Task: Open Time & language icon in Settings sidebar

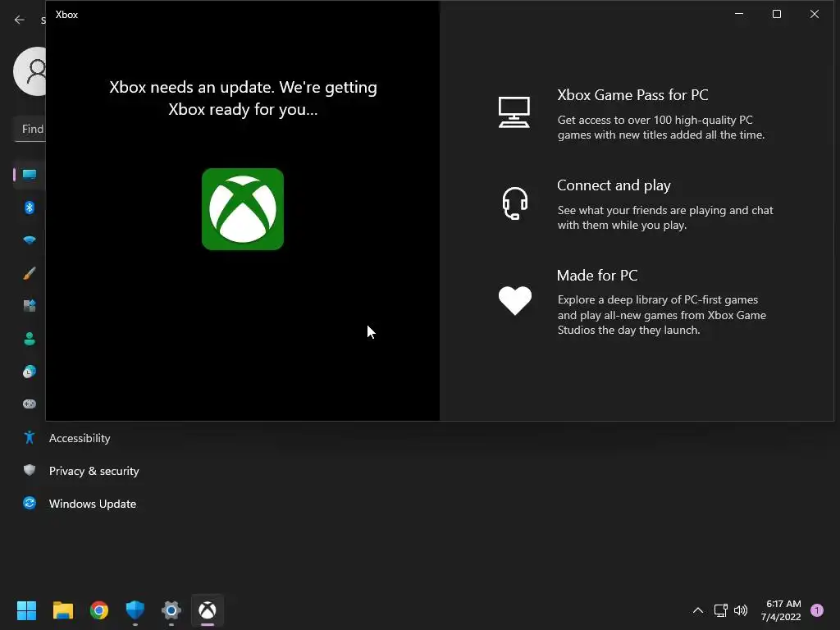Action: pyautogui.click(x=30, y=372)
